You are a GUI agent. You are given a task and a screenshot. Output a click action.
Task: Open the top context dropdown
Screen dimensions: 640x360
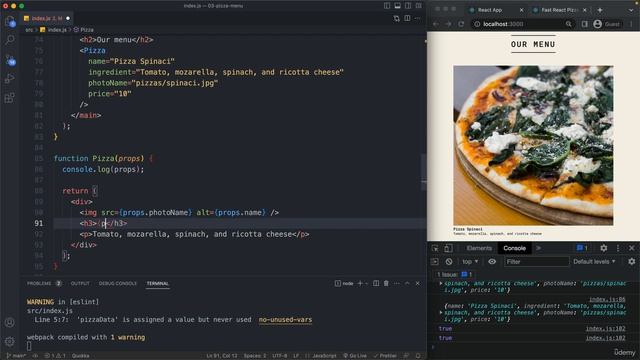(x=470, y=262)
